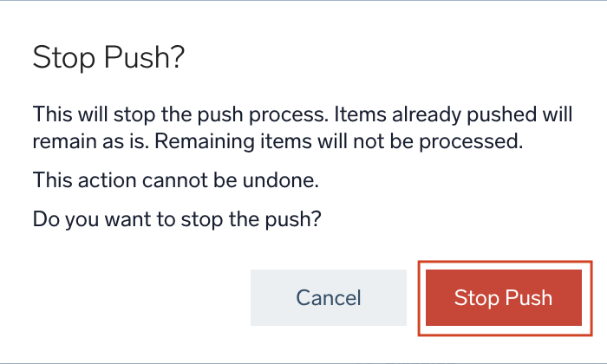This screenshot has width=607, height=364.
Task: Click the red Stop Push button
Action: pyautogui.click(x=503, y=298)
